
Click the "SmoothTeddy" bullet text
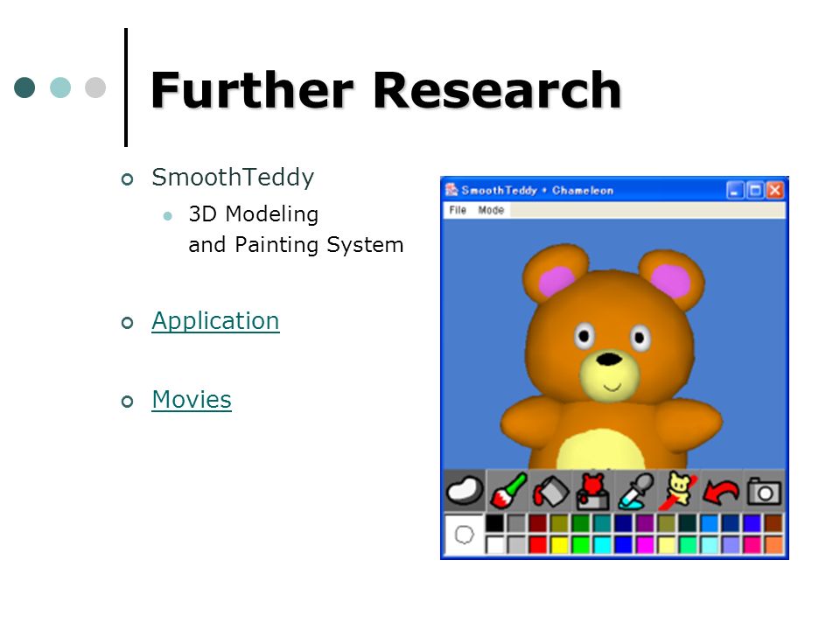233,178
